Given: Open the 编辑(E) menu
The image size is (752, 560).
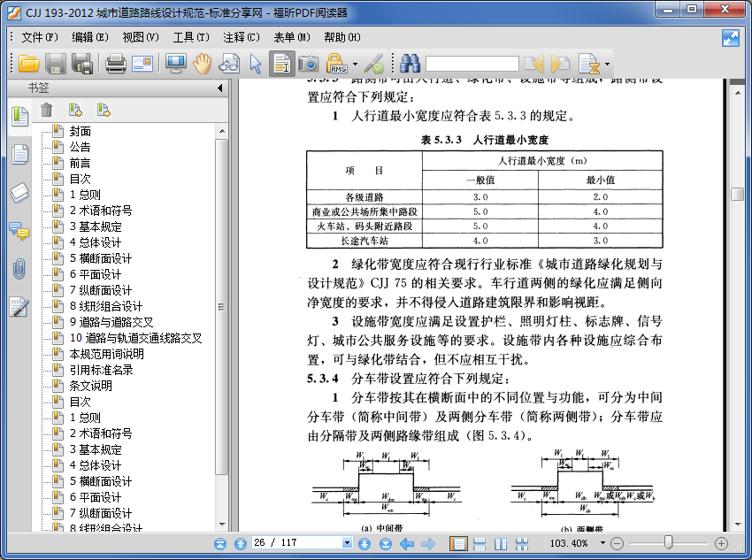Looking at the screenshot, I should click(90, 37).
